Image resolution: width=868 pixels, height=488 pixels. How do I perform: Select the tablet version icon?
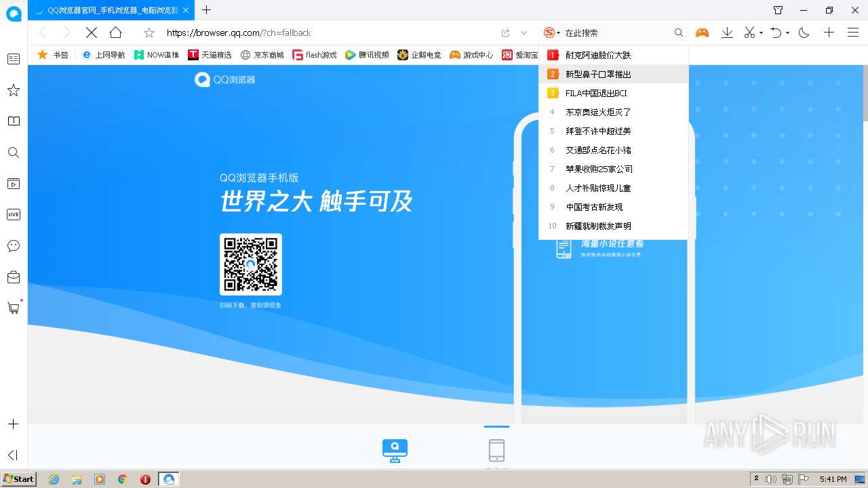496,450
